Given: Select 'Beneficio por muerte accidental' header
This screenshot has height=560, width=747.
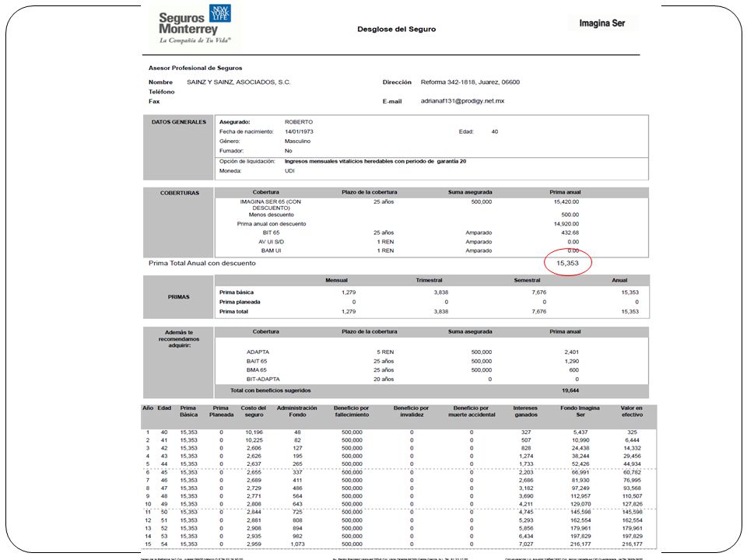Looking at the screenshot, I should pyautogui.click(x=472, y=411).
